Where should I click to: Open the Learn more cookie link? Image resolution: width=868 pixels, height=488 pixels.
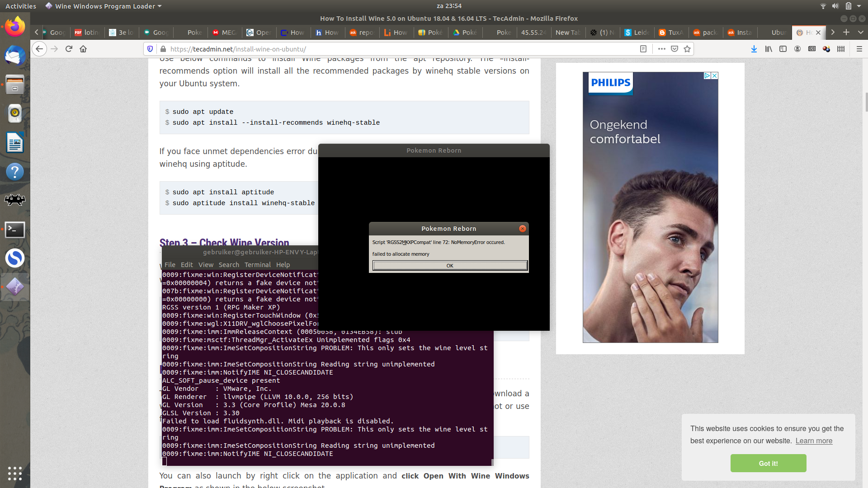(x=814, y=441)
